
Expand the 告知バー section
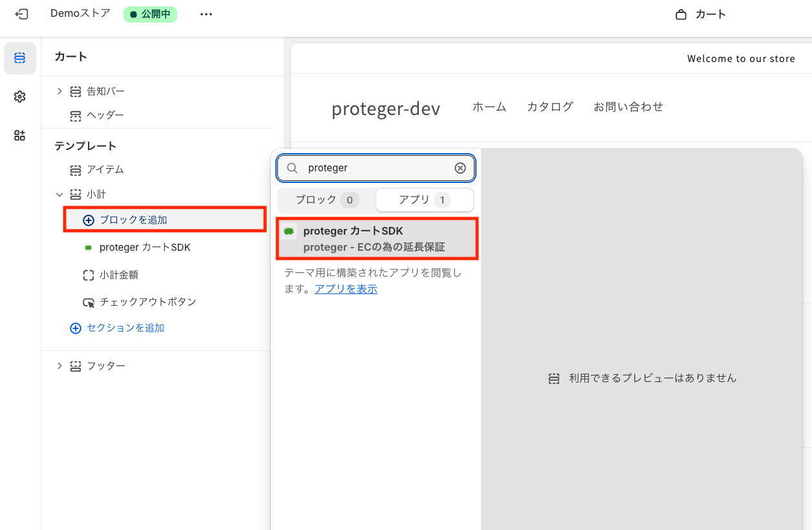59,91
